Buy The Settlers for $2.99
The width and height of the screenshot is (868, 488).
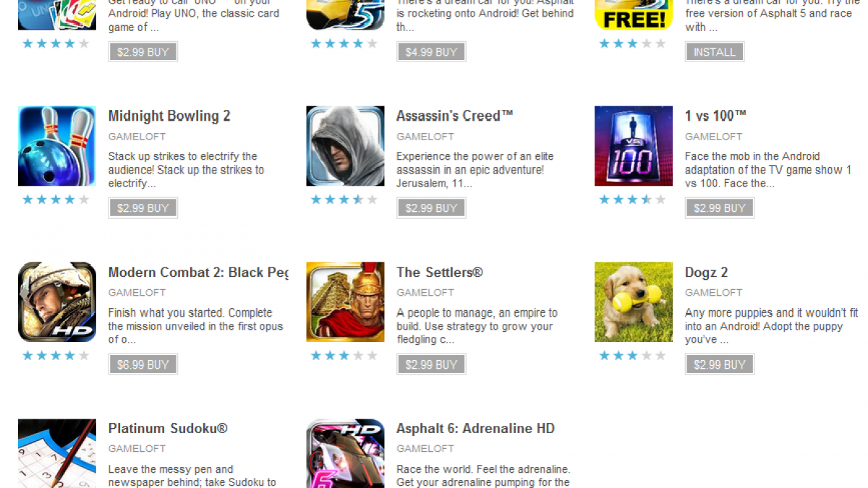coord(431,364)
